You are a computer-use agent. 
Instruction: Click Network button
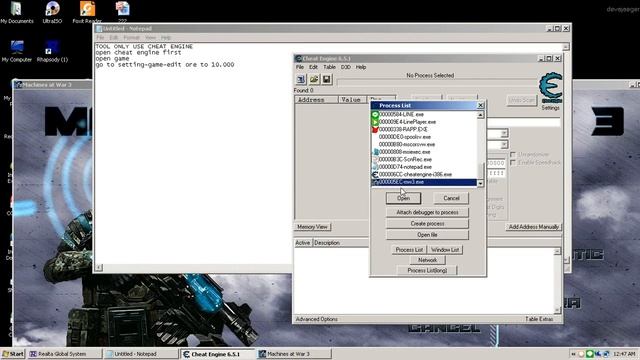427,260
